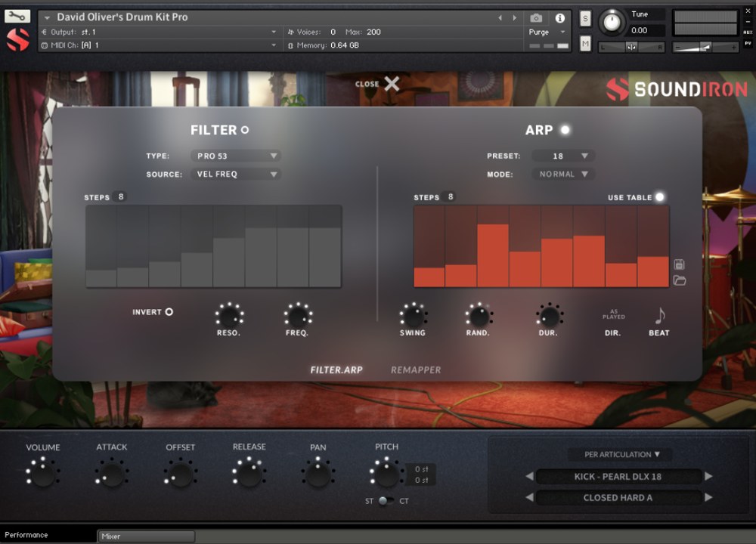Open the filter TYPE dropdown showing PRO 53
The height and width of the screenshot is (544, 756).
click(235, 156)
